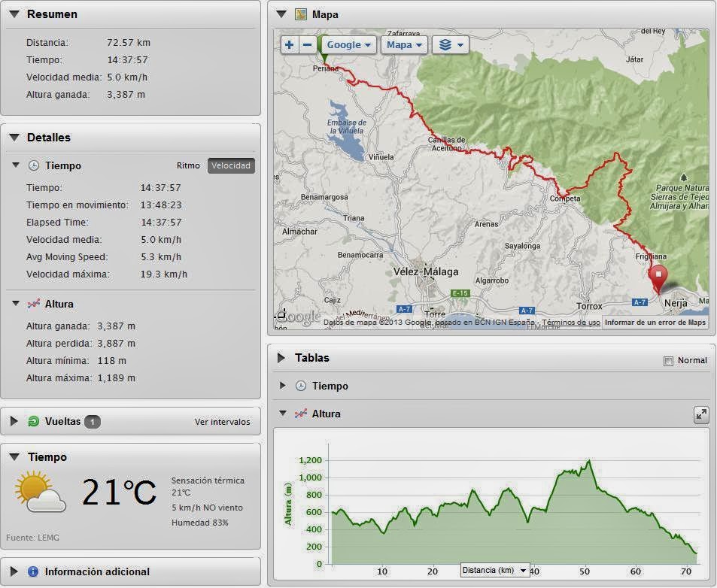Expand the Tablas section

(282, 358)
